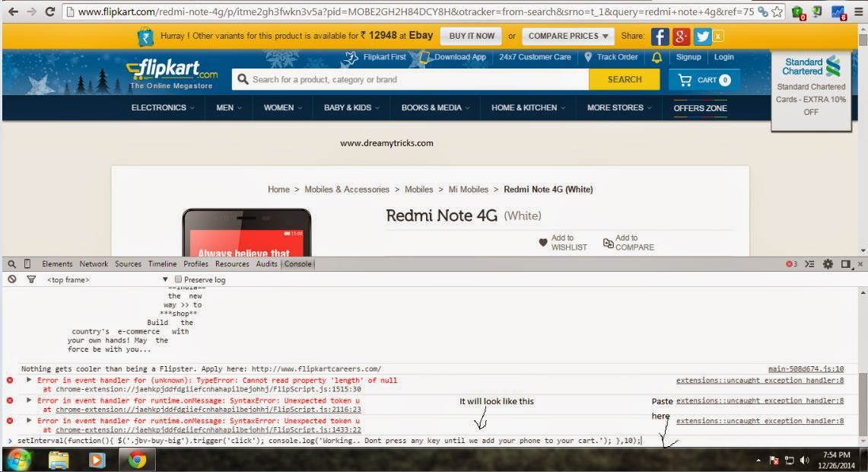Image resolution: width=868 pixels, height=472 pixels.
Task: Add Redmi Note 4G to WISHLIST
Action: [562, 243]
